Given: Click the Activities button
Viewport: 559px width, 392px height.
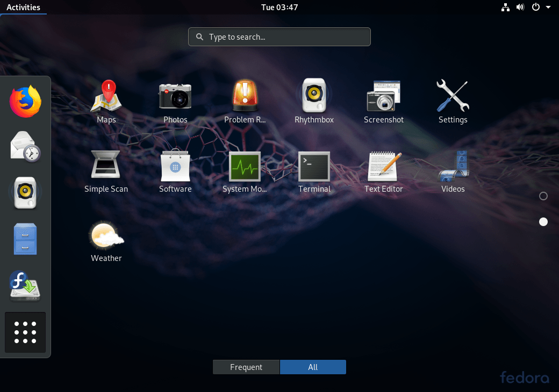Looking at the screenshot, I should tap(23, 7).
